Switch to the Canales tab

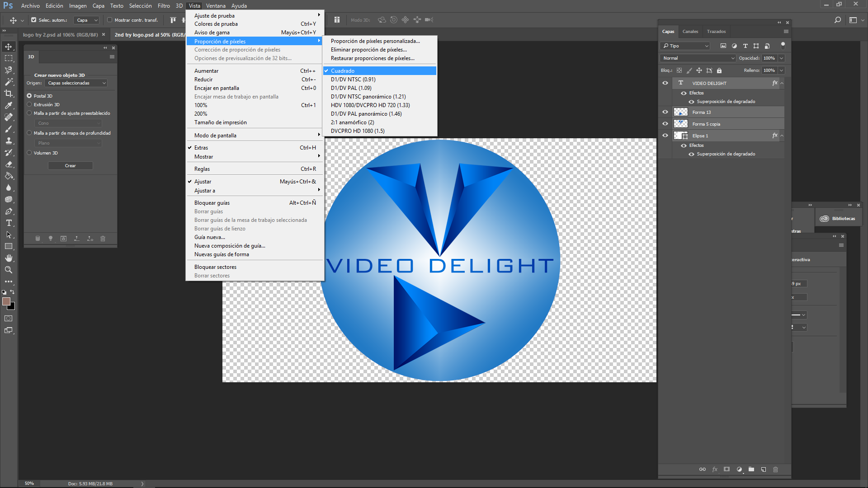pyautogui.click(x=690, y=32)
